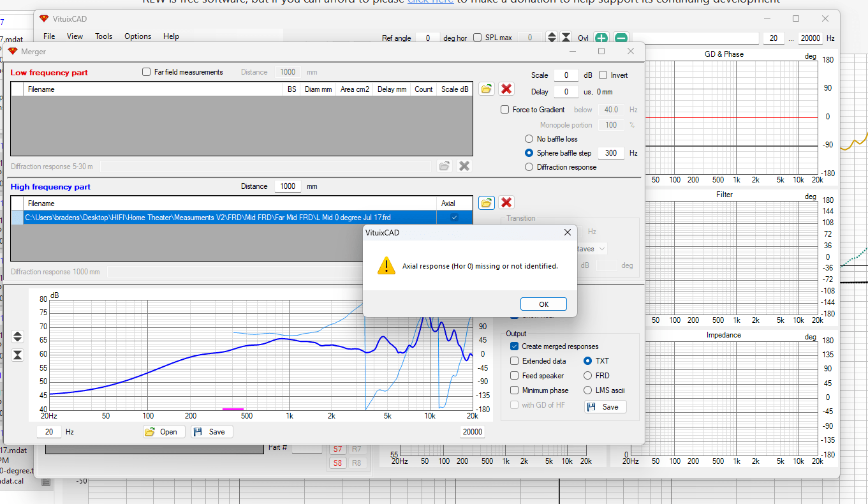This screenshot has width=868, height=504.
Task: Toggle the Invert checkbox
Action: click(x=603, y=75)
